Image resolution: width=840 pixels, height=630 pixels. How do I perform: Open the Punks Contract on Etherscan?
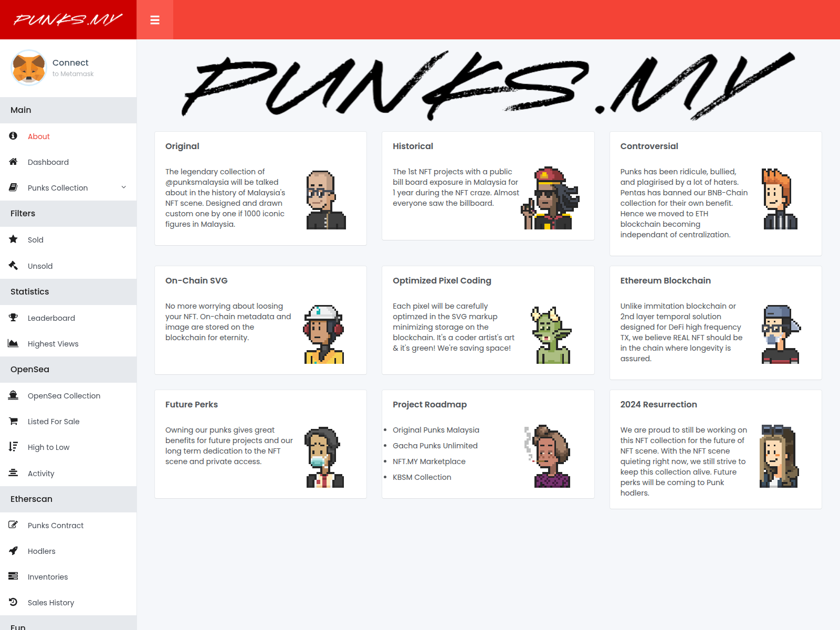pos(68,526)
